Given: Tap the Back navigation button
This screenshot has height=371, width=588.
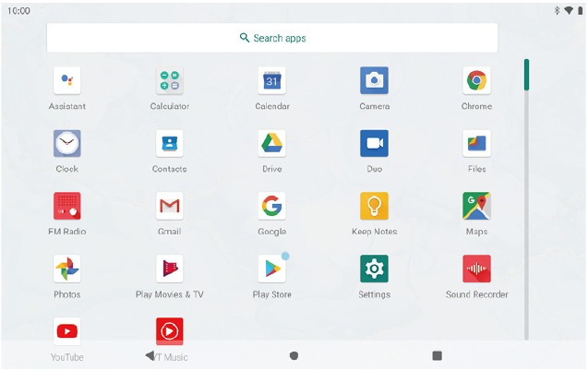Looking at the screenshot, I should coord(150,355).
